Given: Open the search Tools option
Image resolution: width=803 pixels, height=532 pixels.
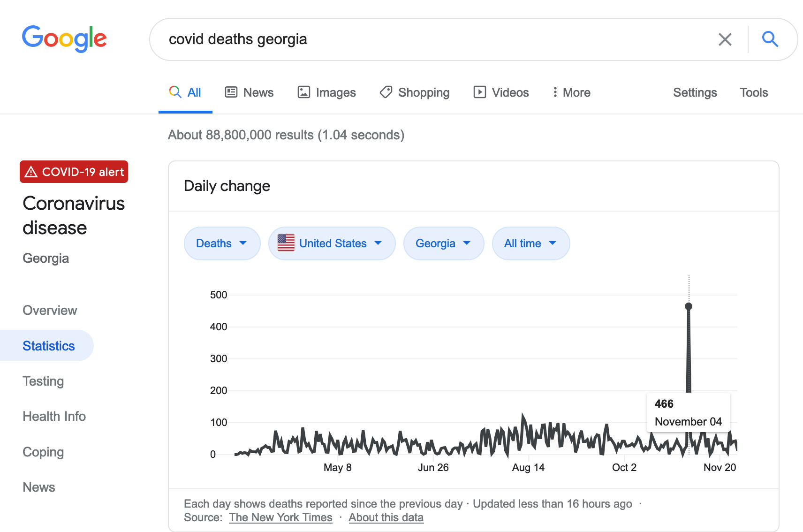Looking at the screenshot, I should tap(754, 92).
